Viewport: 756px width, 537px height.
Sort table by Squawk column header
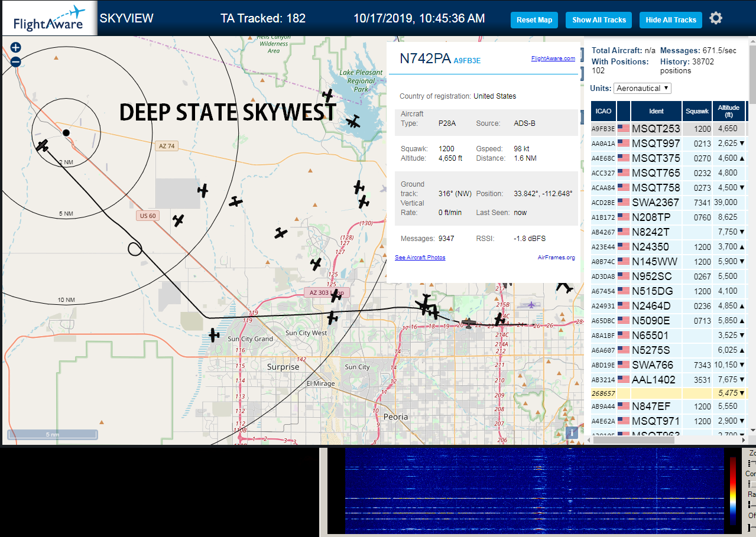coord(697,111)
